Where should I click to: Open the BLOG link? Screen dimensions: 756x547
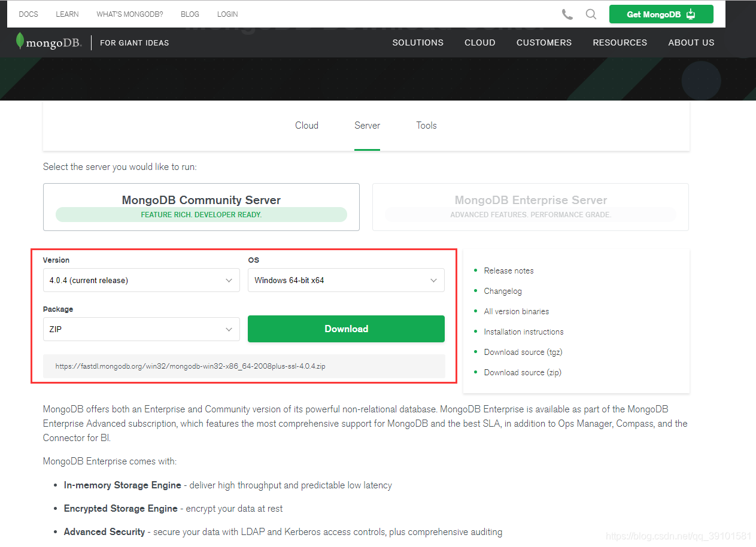pyautogui.click(x=190, y=14)
